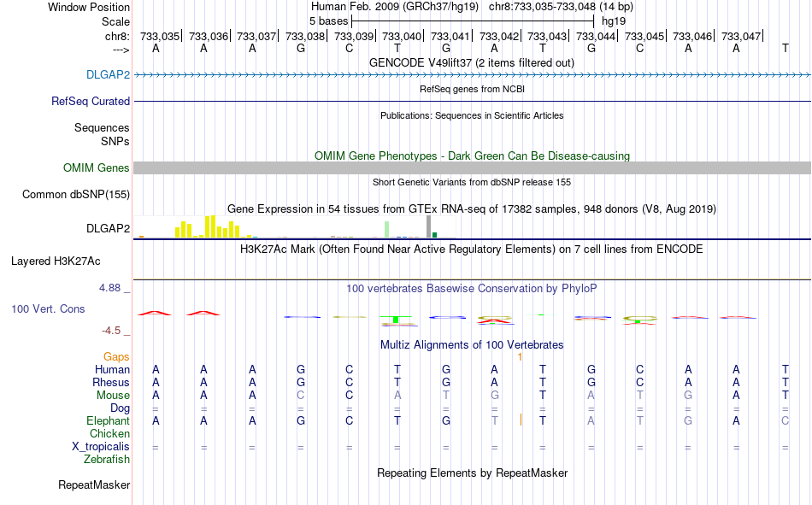This screenshot has width=812, height=505.
Task: Click the tallest yellow bars in GTEx chart
Action: 209,226
